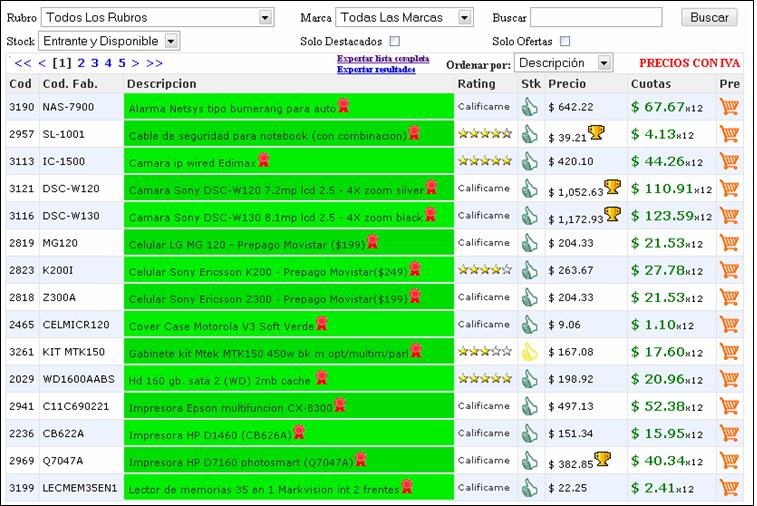Click the Cod. Fab. column header
Viewport: 757px width, 506px height.
(x=70, y=84)
